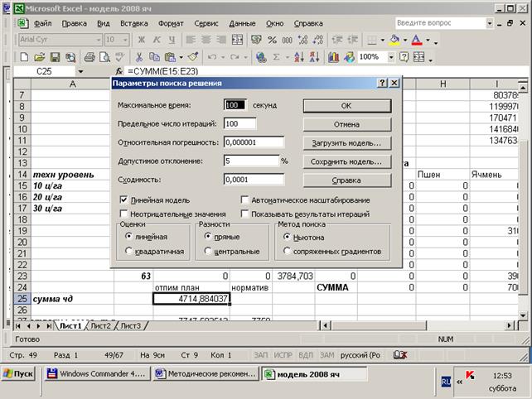Screen dimensions: 532x399
Task: Click the Save icon in the toolbar
Action: coord(55,57)
